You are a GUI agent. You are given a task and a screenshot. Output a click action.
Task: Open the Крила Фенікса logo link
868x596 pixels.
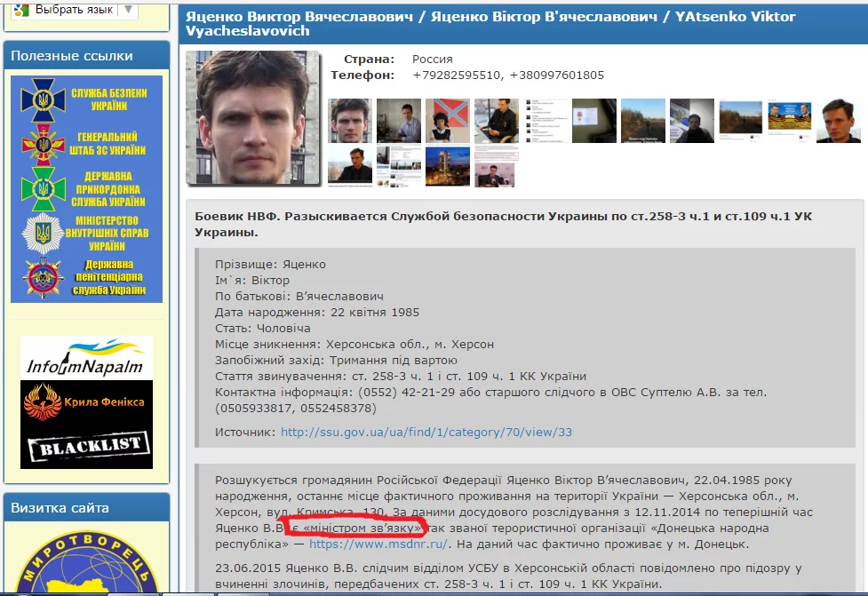click(x=86, y=402)
